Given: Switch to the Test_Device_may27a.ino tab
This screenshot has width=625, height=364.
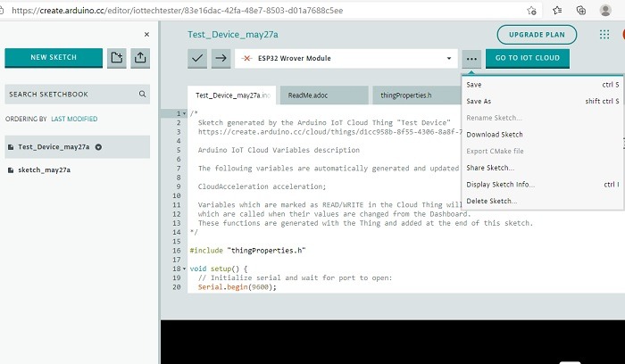Looking at the screenshot, I should 232,95.
